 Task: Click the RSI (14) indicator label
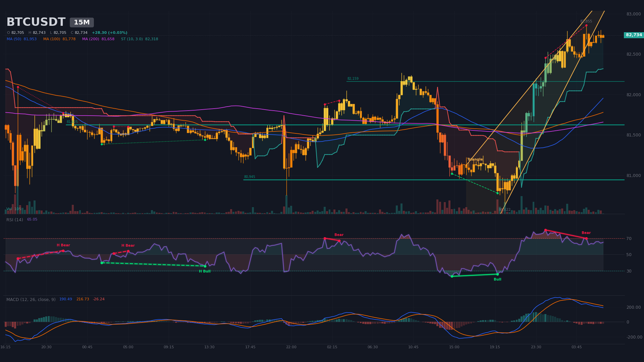pyautogui.click(x=14, y=220)
